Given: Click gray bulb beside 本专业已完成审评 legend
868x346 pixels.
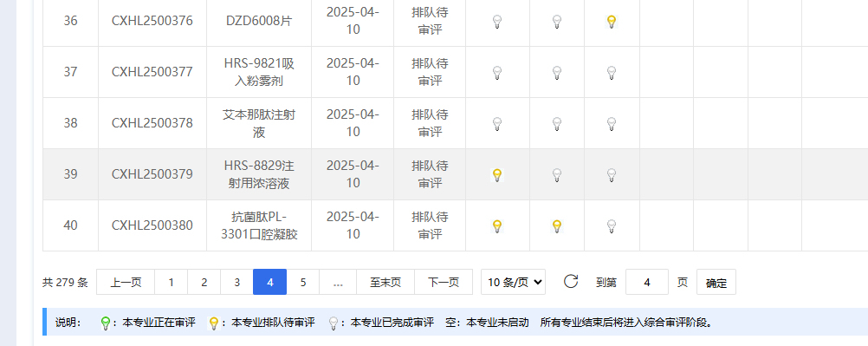Looking at the screenshot, I should point(334,323).
